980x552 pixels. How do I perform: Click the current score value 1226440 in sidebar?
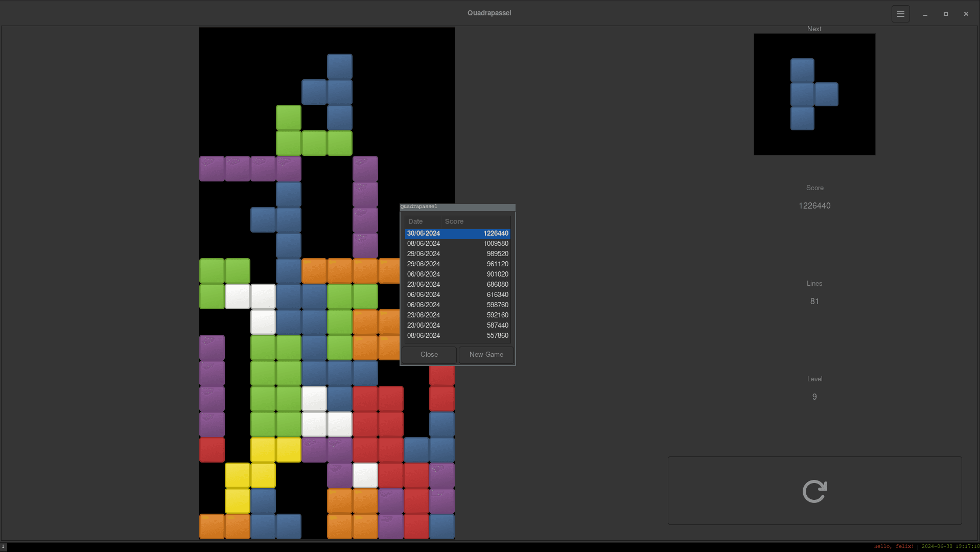point(814,206)
